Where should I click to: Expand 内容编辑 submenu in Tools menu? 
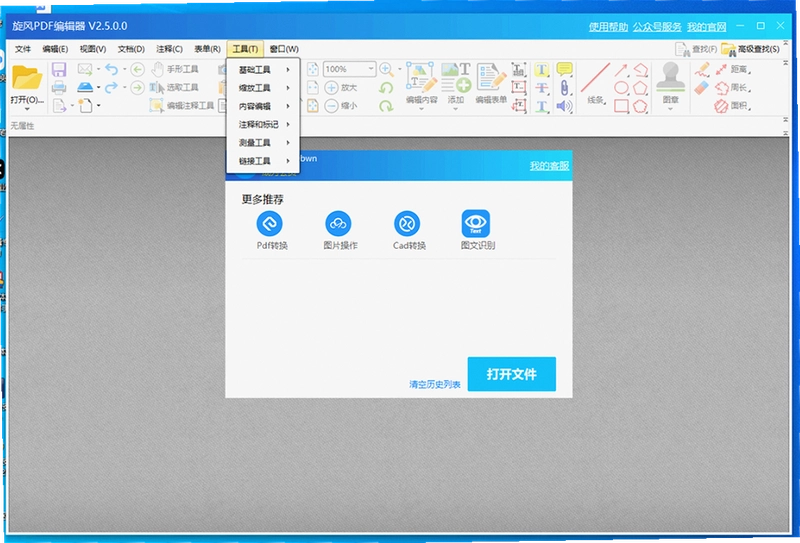[x=263, y=106]
